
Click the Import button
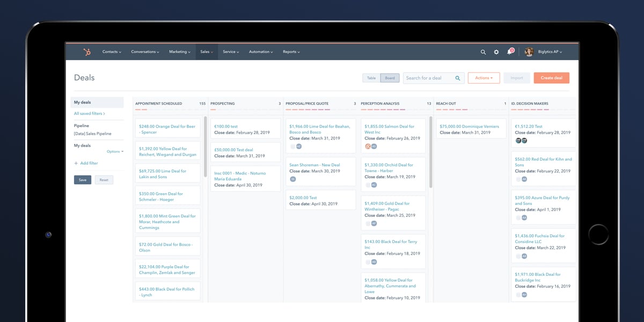click(x=517, y=78)
